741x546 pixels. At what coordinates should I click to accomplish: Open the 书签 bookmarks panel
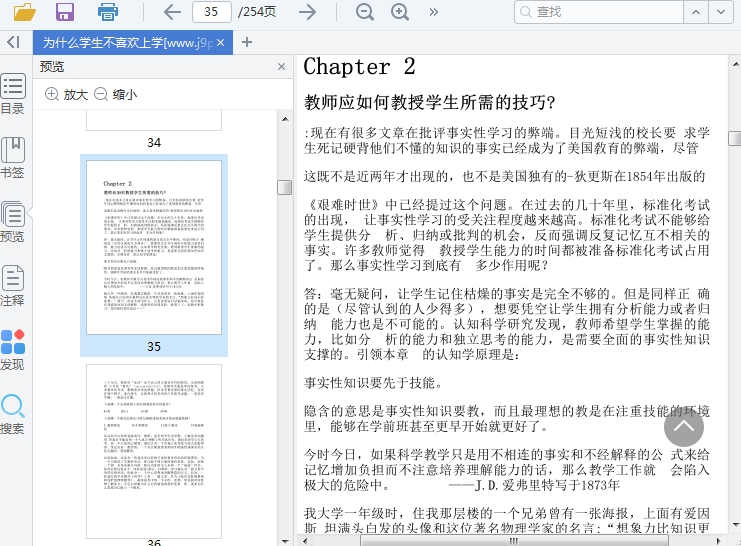click(13, 157)
